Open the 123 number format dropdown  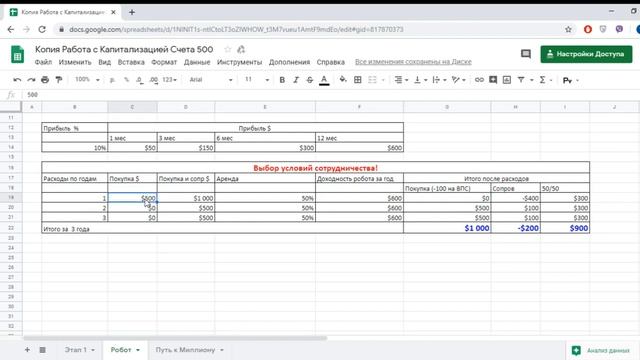tap(169, 80)
